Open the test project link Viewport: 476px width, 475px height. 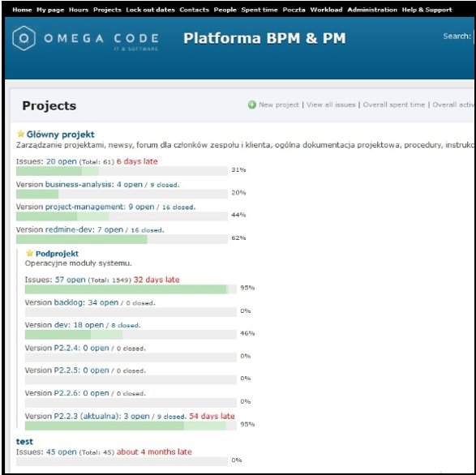(24, 441)
